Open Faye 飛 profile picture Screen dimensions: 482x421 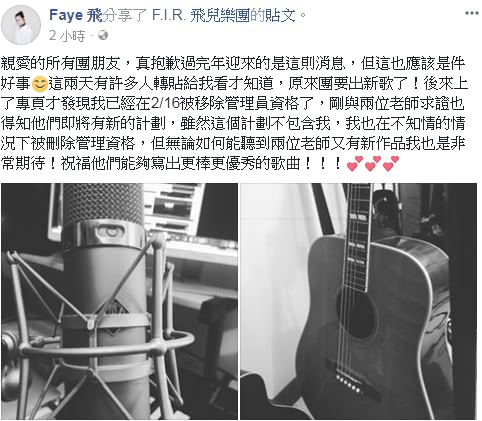[21, 25]
